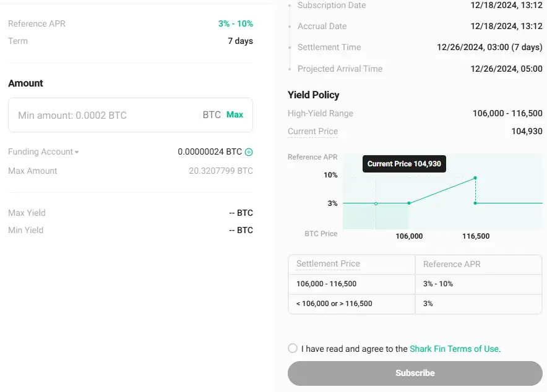Click the Current Price 104,930 tooltip
This screenshot has width=547, height=392.
pyautogui.click(x=404, y=164)
